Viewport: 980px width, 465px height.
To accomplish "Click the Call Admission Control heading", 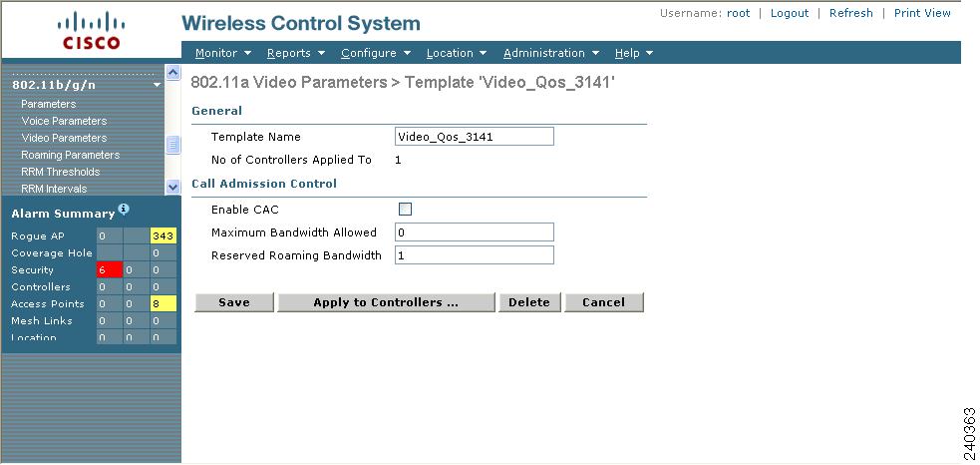I will (264, 184).
